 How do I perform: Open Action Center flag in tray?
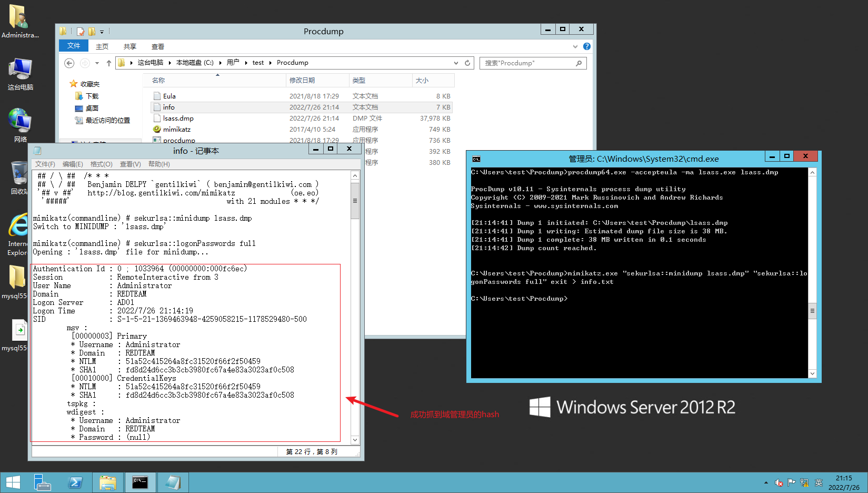[x=791, y=482]
